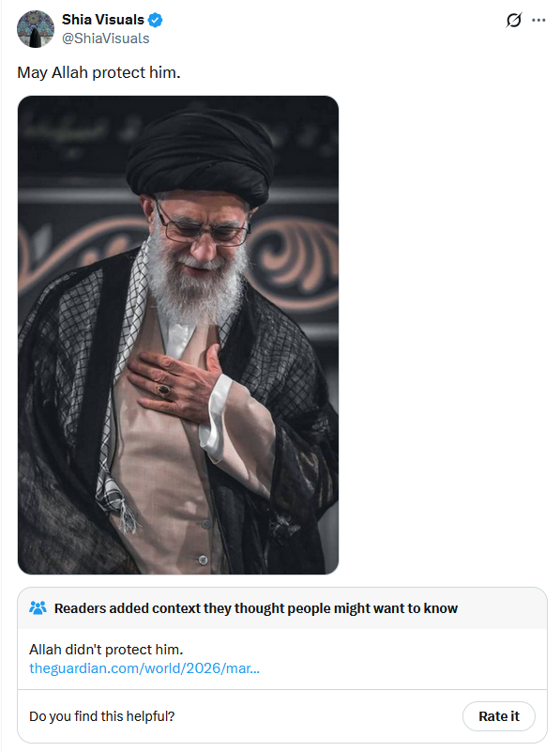Click the Grok slashed-circle icon
The image size is (560, 752).
513,20
